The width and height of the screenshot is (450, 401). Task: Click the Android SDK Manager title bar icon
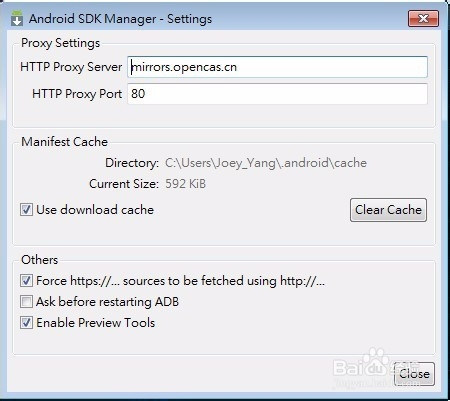pyautogui.click(x=17, y=18)
